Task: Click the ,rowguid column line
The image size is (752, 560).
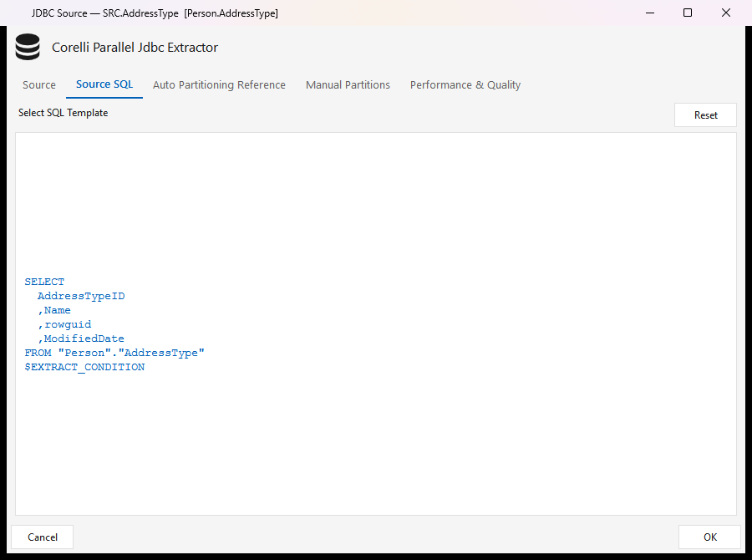Action: coord(64,324)
